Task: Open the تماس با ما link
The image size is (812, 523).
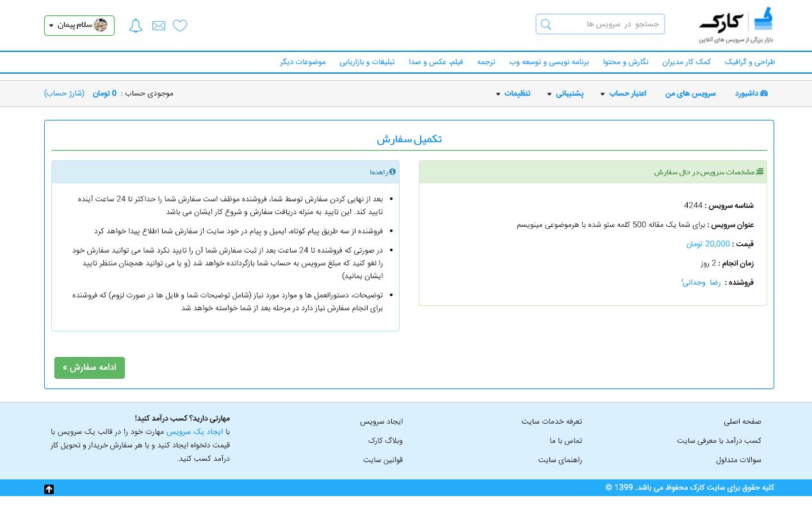Action: 565,441
